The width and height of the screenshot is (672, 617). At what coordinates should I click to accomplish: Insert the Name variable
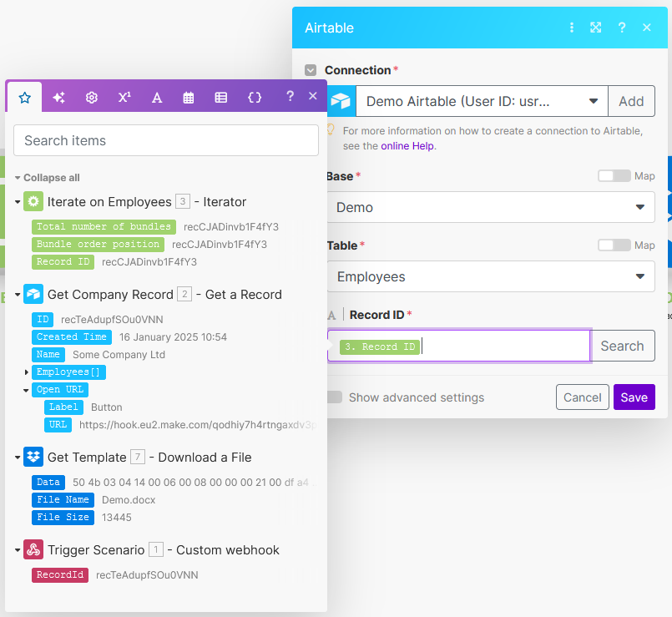(48, 354)
